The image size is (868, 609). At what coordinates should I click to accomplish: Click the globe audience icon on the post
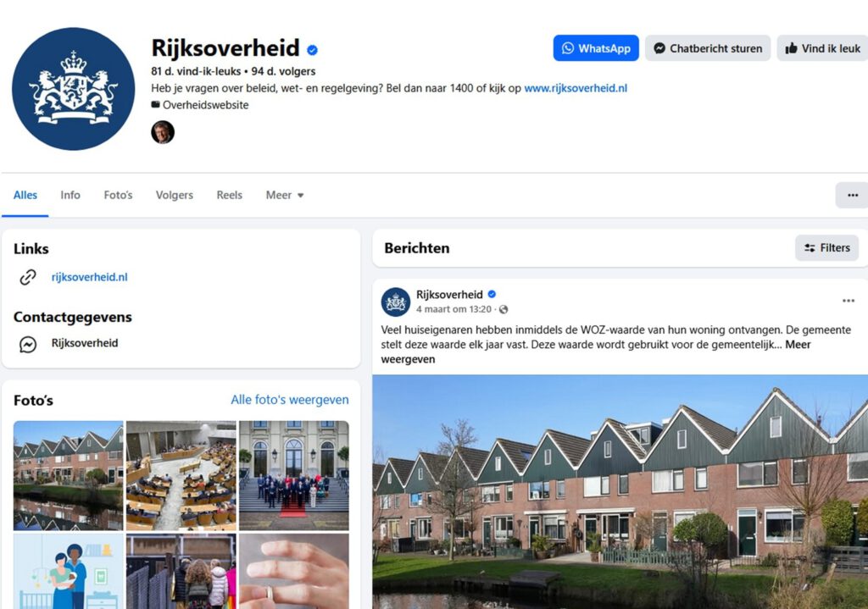click(504, 309)
